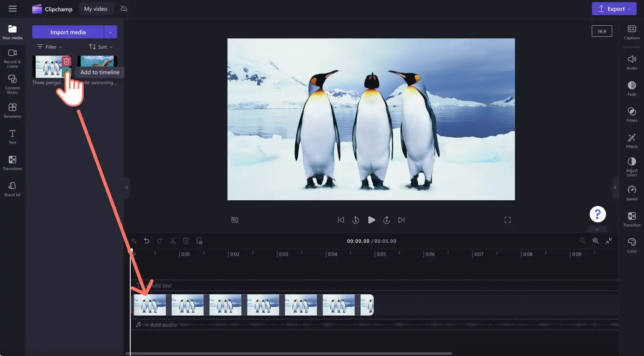Export the video

[x=614, y=9]
